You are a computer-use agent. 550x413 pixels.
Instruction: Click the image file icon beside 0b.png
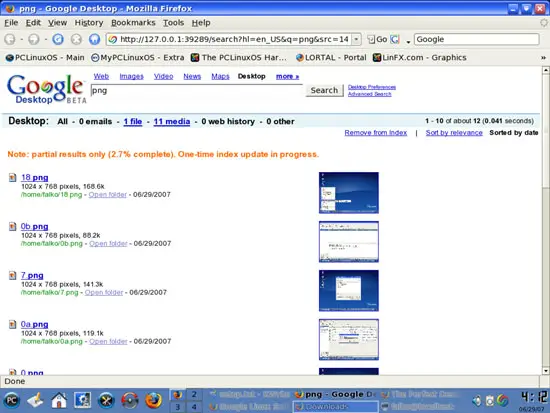click(13, 227)
